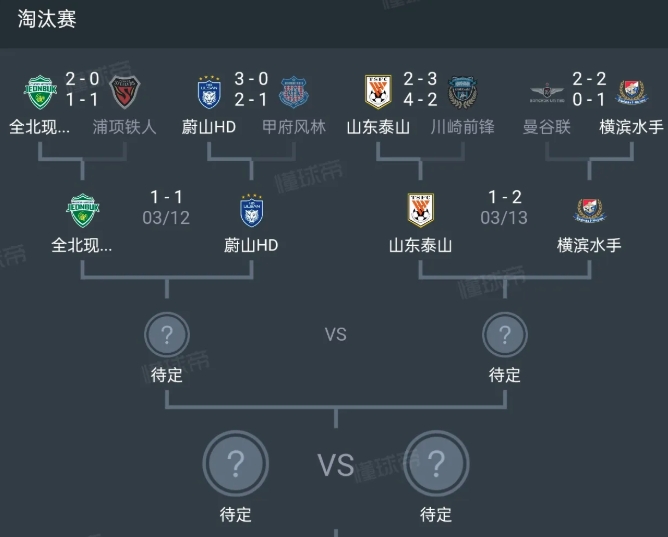Tap the Jeonbuk crest in round of 16

[40, 92]
